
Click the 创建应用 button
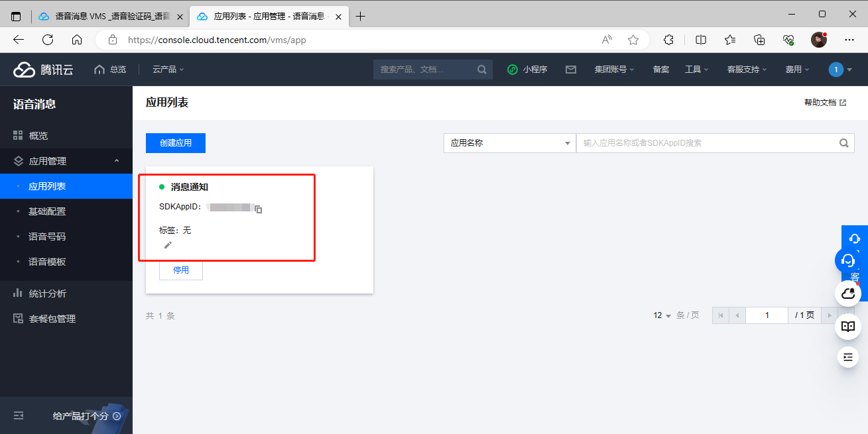tap(176, 142)
